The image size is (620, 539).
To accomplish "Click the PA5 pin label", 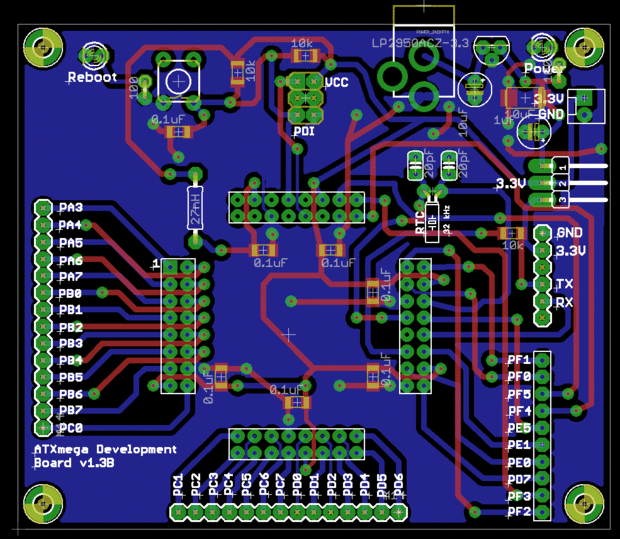I will [71, 243].
